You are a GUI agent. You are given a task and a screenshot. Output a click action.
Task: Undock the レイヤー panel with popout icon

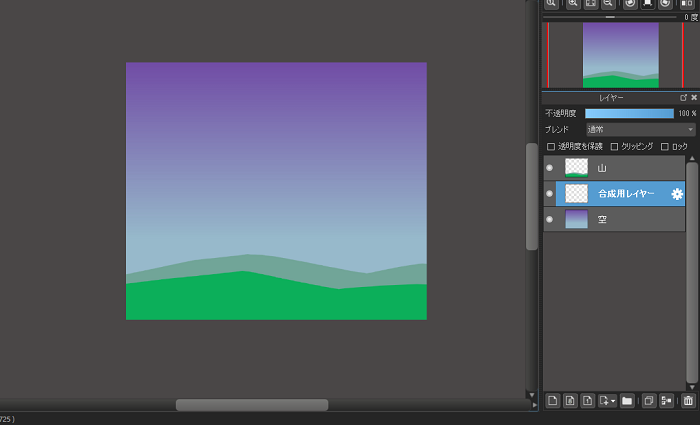pos(683,98)
